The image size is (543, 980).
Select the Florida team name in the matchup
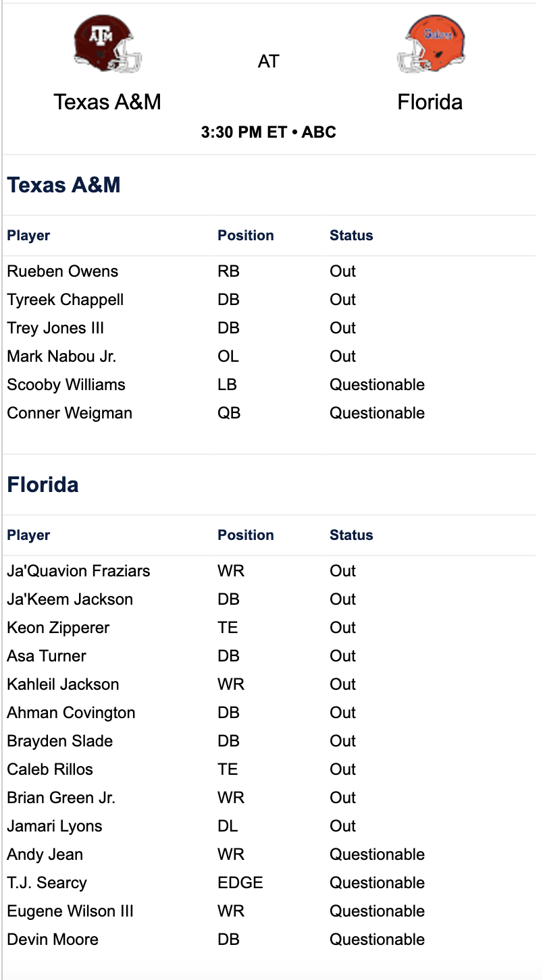430,102
